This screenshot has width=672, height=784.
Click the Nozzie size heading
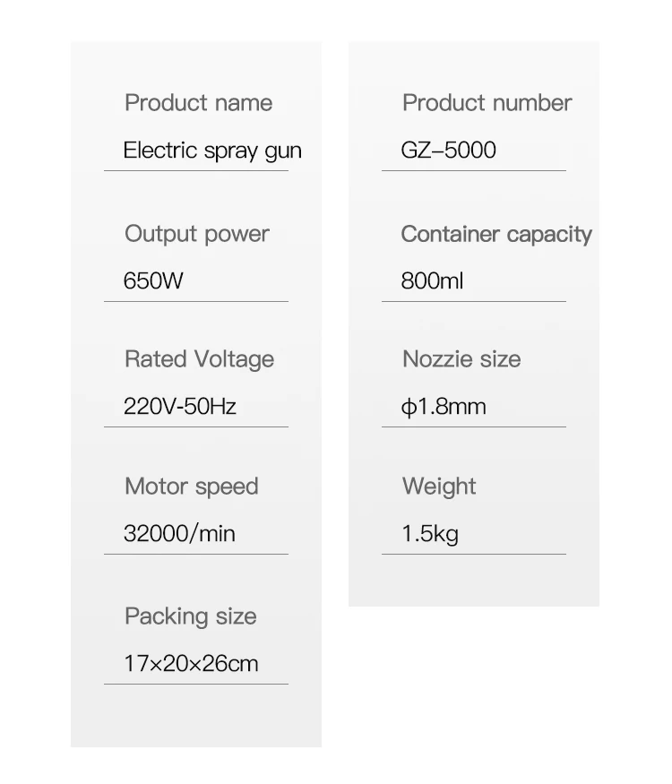tap(461, 359)
